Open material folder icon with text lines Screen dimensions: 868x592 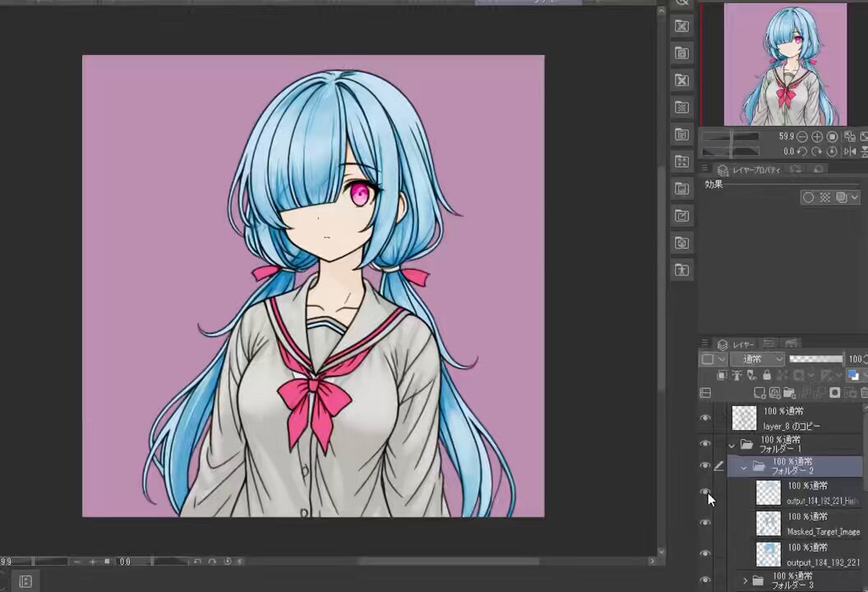[x=682, y=134]
